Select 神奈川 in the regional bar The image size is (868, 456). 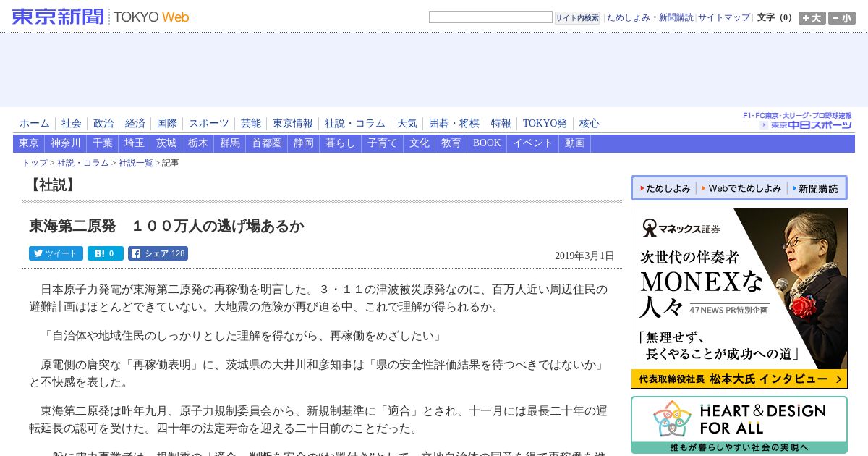[66, 143]
